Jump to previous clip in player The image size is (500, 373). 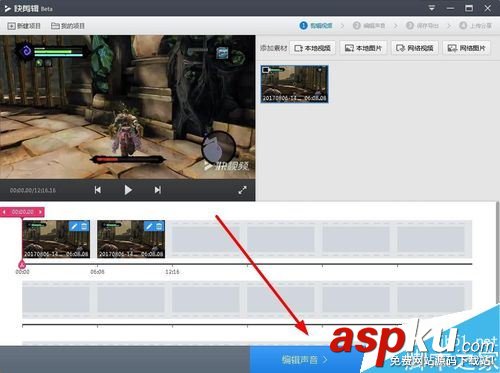tap(98, 190)
